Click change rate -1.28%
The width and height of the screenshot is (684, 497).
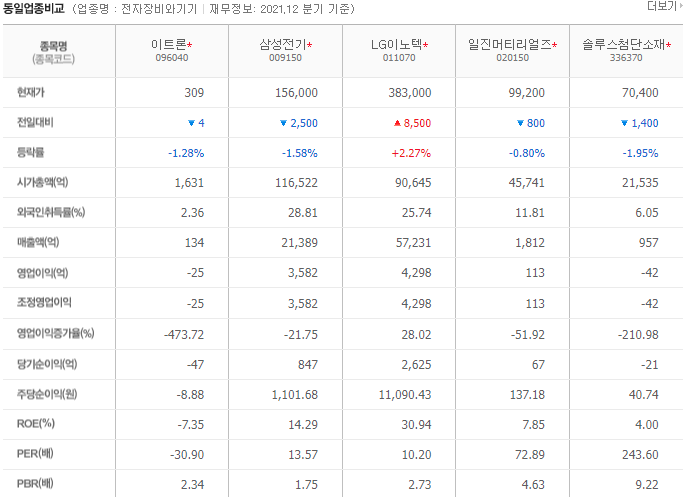pyautogui.click(x=186, y=153)
